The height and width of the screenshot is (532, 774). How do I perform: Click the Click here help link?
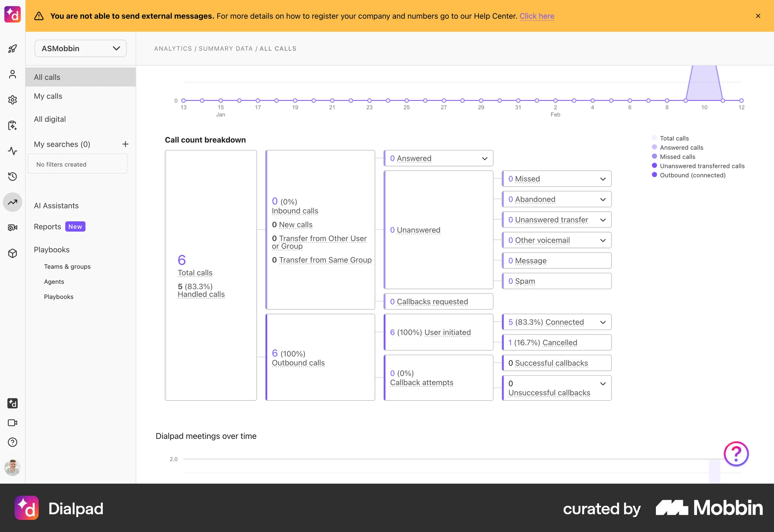[537, 16]
